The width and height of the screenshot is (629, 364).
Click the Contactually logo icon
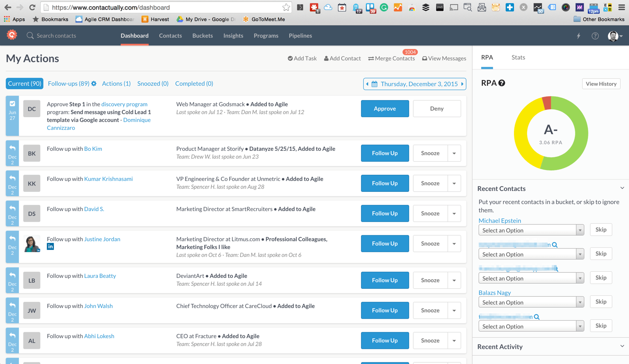(x=12, y=35)
